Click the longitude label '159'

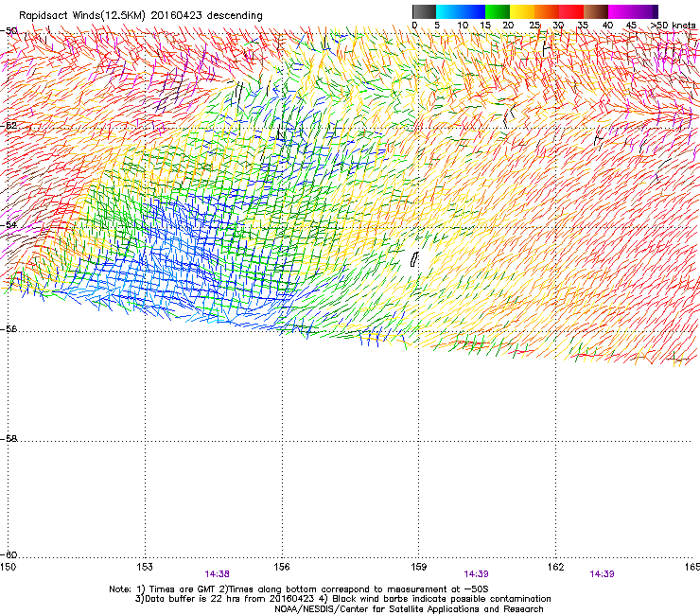point(419,567)
